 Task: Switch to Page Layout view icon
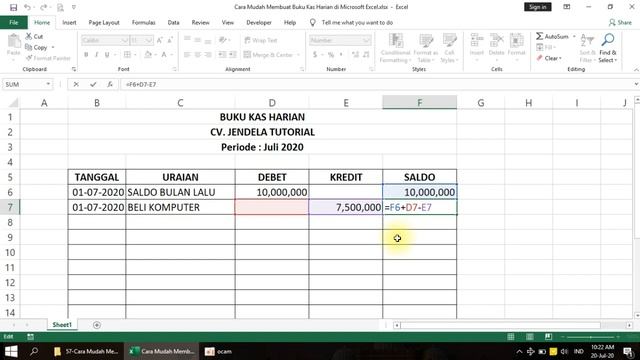coord(529,337)
